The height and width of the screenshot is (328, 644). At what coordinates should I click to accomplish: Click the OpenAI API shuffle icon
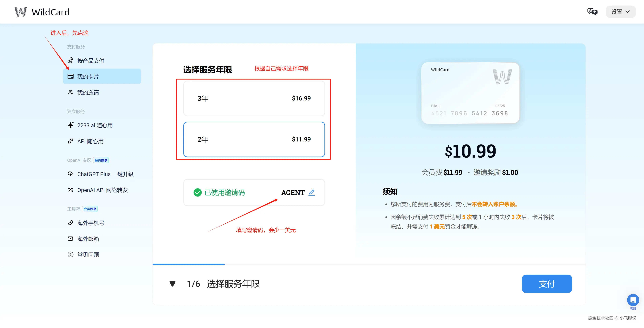click(x=71, y=190)
